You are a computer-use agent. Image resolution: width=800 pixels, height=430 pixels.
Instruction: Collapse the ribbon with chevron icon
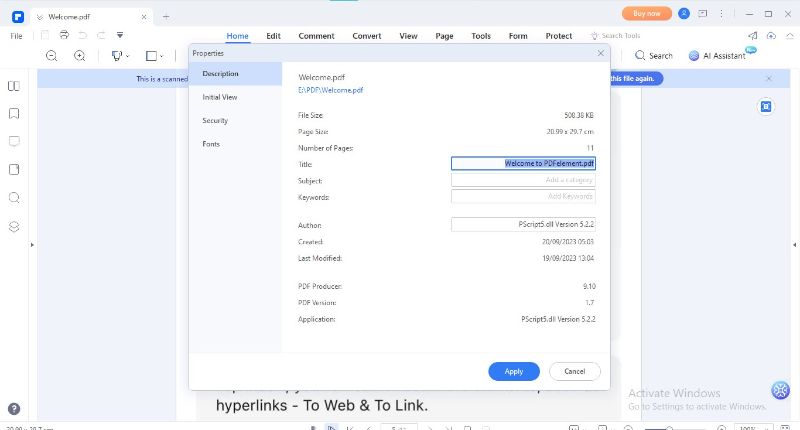tap(790, 36)
